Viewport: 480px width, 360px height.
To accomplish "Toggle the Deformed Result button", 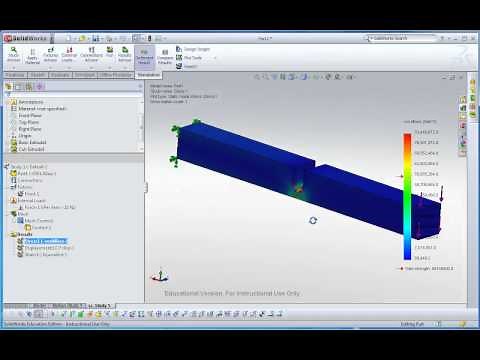I will pos(144,57).
